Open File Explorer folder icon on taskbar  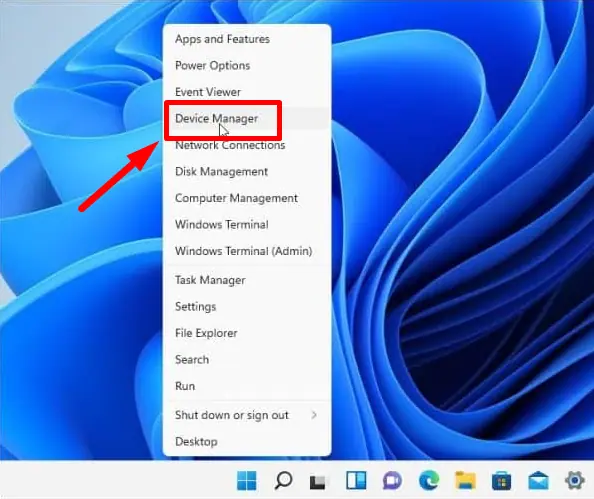click(x=465, y=480)
